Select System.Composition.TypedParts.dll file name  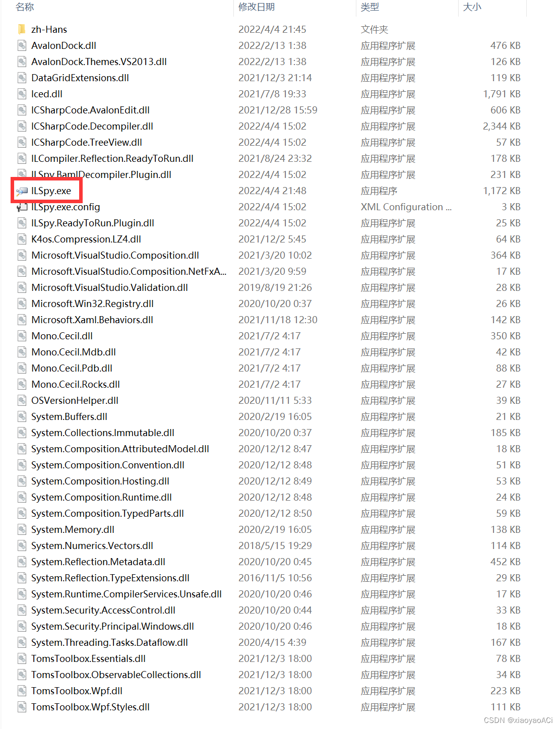coord(107,513)
